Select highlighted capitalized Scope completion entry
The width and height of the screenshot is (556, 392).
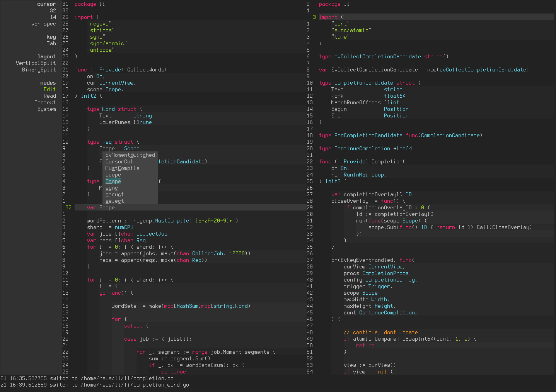point(113,181)
